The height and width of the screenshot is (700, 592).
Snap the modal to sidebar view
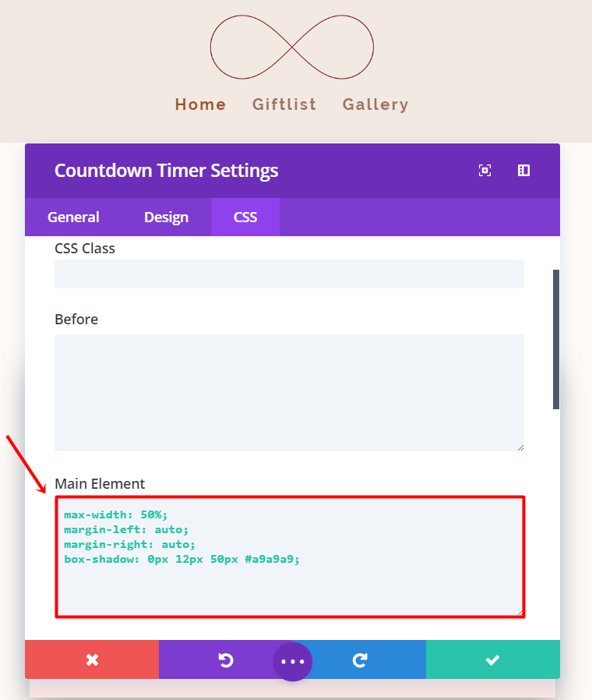tap(523, 171)
